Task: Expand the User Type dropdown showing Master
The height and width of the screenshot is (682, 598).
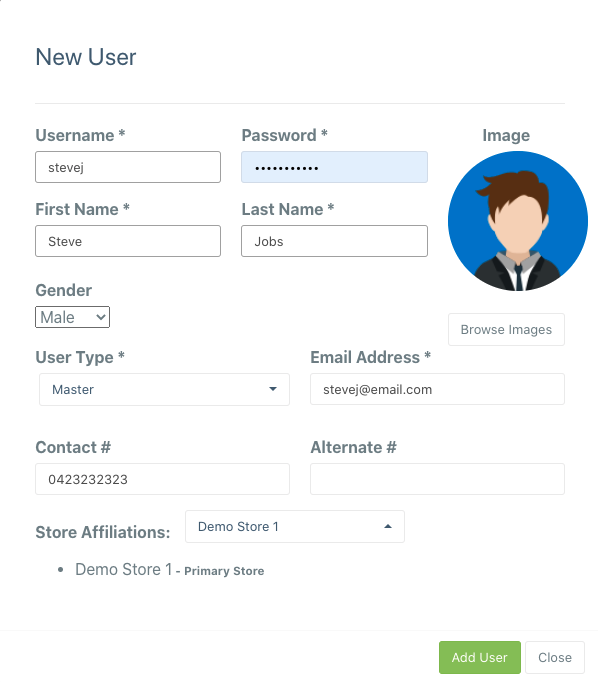Action: (x=164, y=389)
